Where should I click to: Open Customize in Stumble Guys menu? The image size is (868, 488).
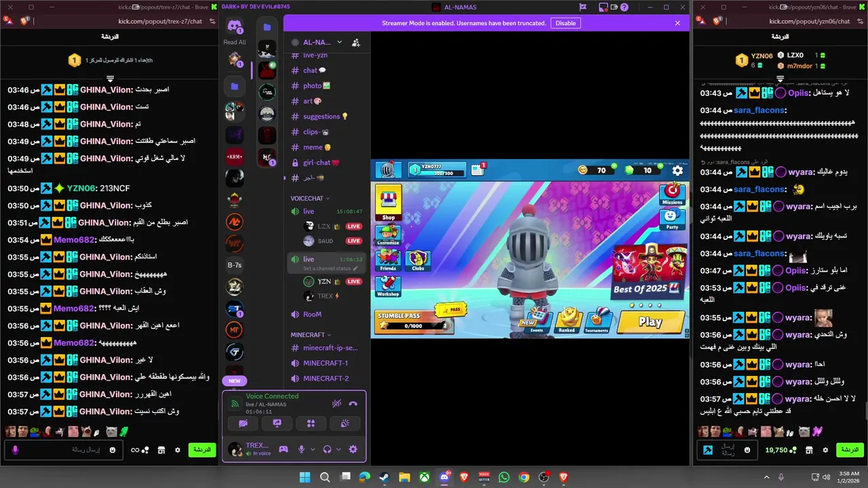tap(388, 235)
